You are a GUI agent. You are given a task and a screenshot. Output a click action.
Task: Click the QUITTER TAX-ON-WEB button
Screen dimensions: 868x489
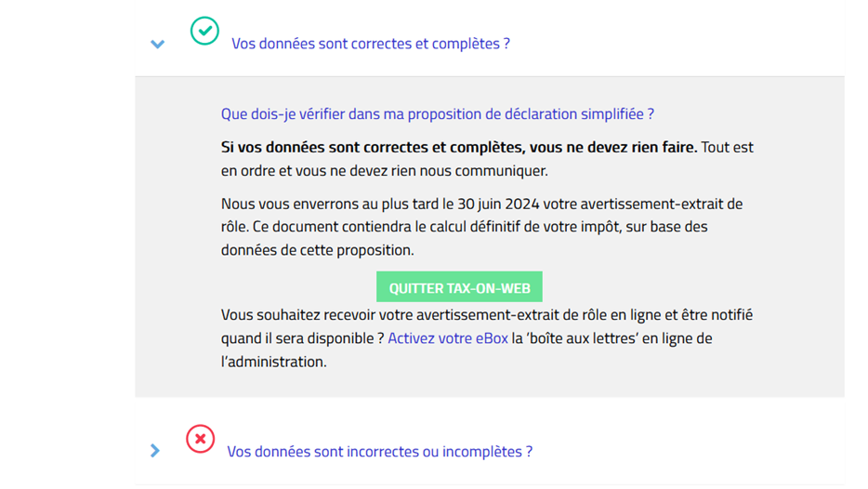point(459,287)
